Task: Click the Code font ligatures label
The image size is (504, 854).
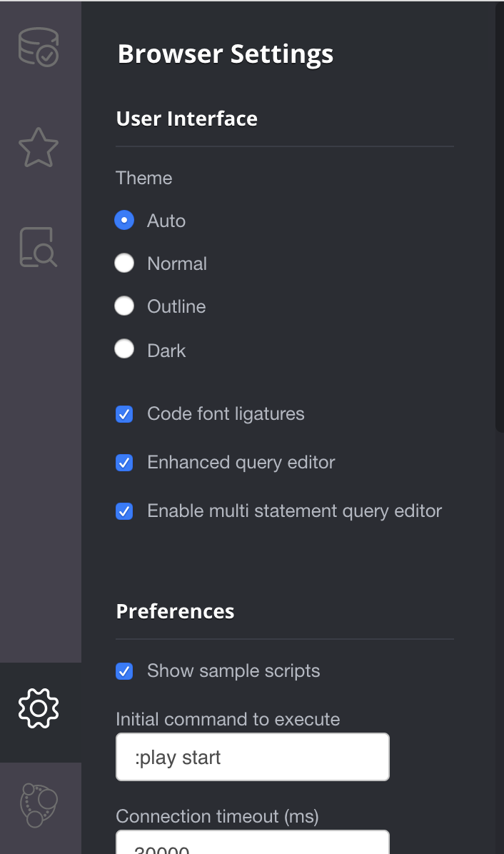Action: coord(226,414)
